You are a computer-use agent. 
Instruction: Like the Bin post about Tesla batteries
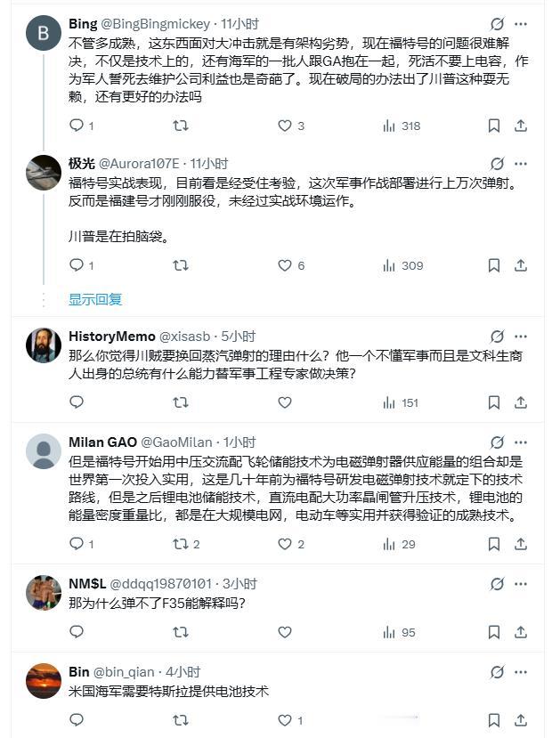[x=290, y=720]
